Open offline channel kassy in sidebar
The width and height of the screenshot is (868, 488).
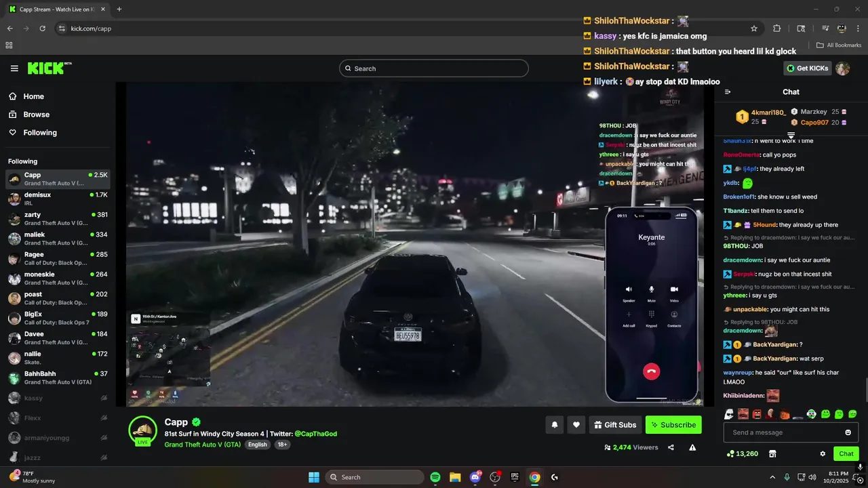pos(58,399)
